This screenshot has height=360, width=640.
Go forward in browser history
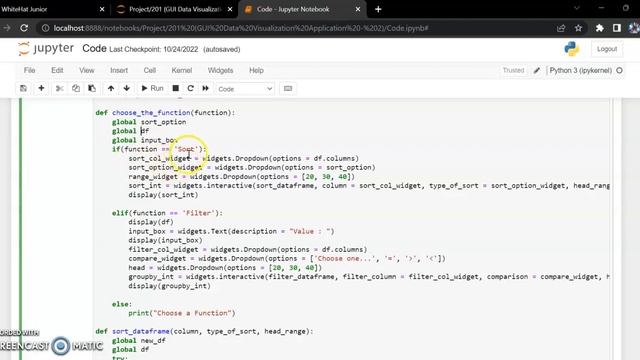pos(7,28)
